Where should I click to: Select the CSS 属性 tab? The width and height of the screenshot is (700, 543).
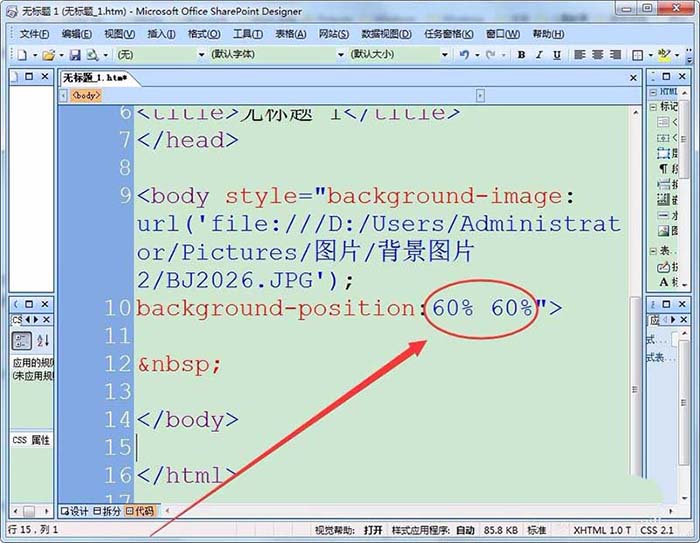point(31,440)
